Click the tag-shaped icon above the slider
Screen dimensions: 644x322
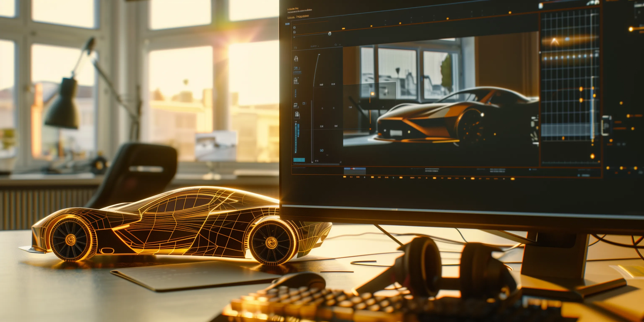295,32
